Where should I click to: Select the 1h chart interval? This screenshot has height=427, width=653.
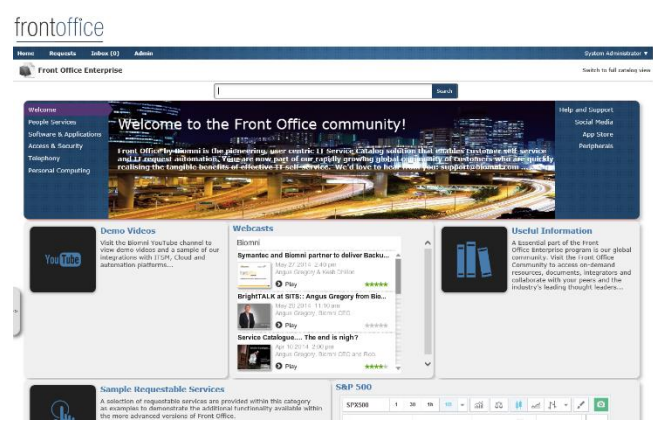coord(430,405)
